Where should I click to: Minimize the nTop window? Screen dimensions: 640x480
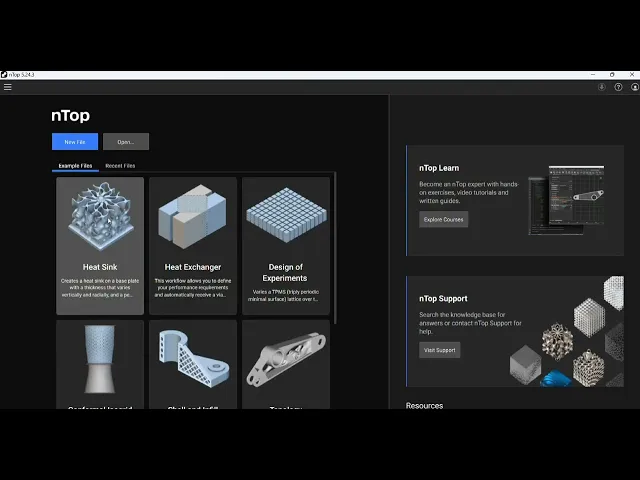point(593,75)
